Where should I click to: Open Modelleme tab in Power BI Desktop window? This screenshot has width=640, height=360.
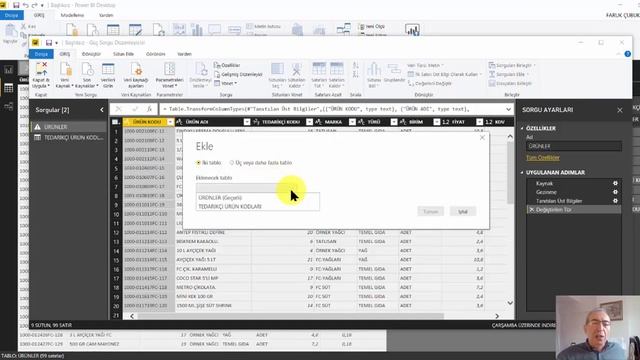tap(72, 15)
